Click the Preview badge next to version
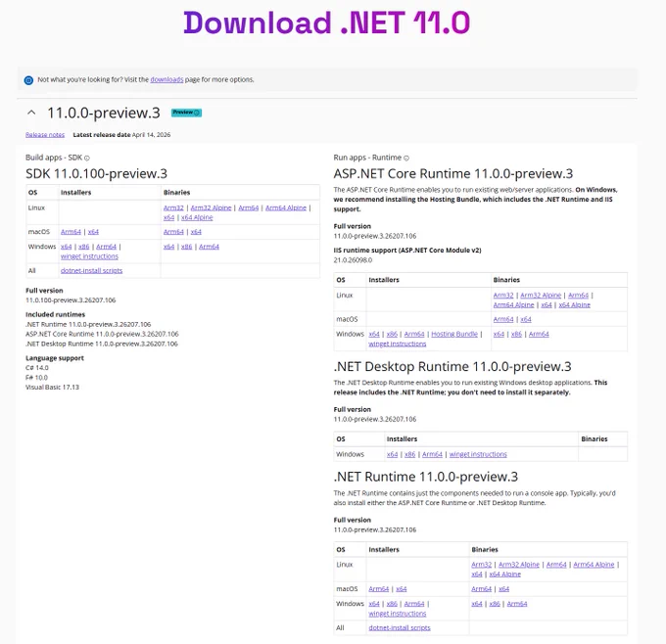The image size is (666, 644). (186, 113)
